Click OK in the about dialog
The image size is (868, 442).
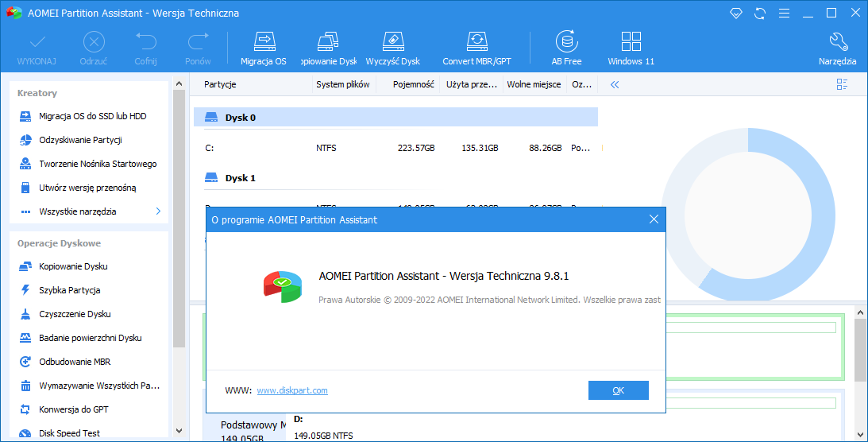point(619,390)
